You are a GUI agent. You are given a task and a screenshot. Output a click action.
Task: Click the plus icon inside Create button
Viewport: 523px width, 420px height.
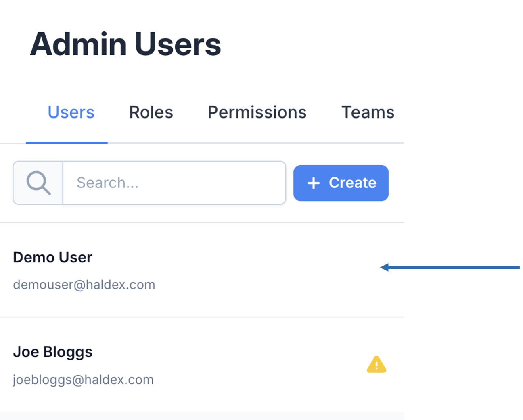(x=314, y=183)
